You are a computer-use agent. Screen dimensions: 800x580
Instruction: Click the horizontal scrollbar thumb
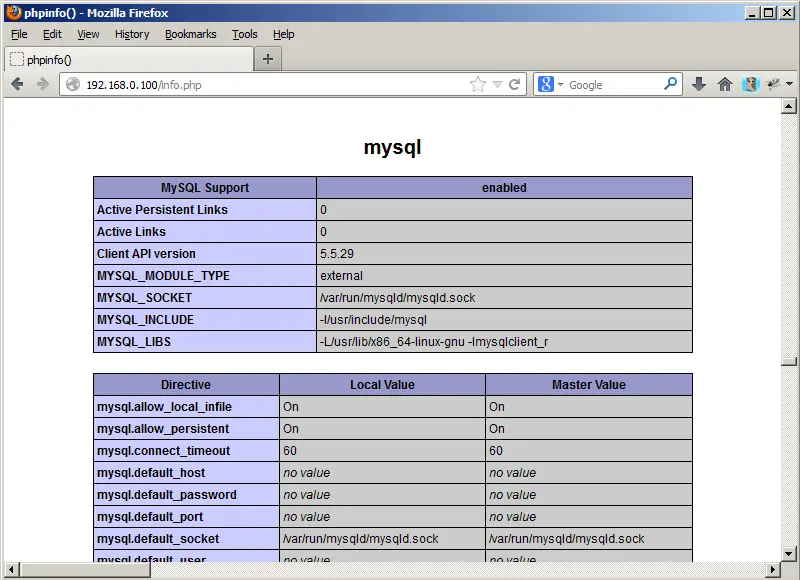85,569
